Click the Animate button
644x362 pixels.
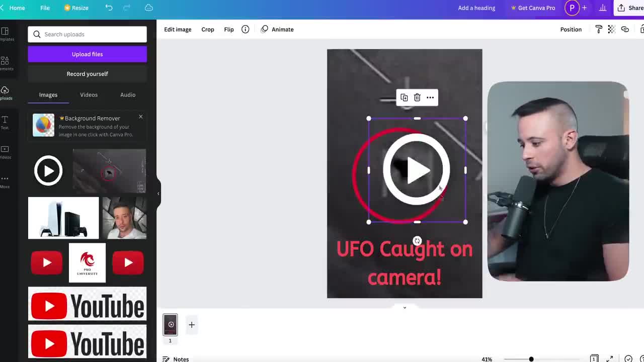pyautogui.click(x=277, y=29)
